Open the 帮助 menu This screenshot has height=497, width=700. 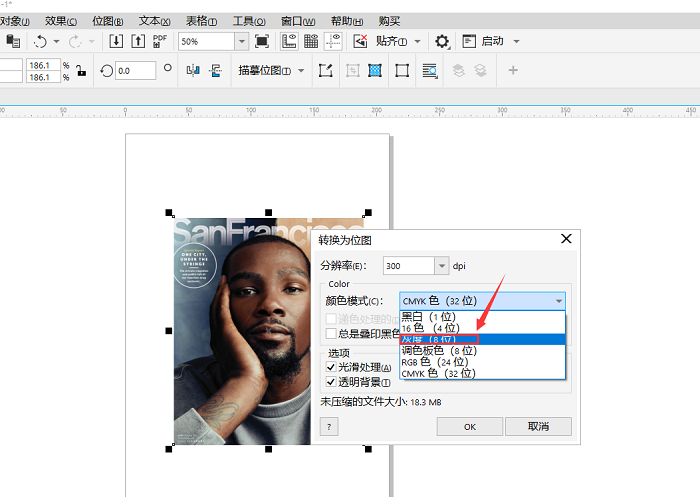pyautogui.click(x=347, y=21)
